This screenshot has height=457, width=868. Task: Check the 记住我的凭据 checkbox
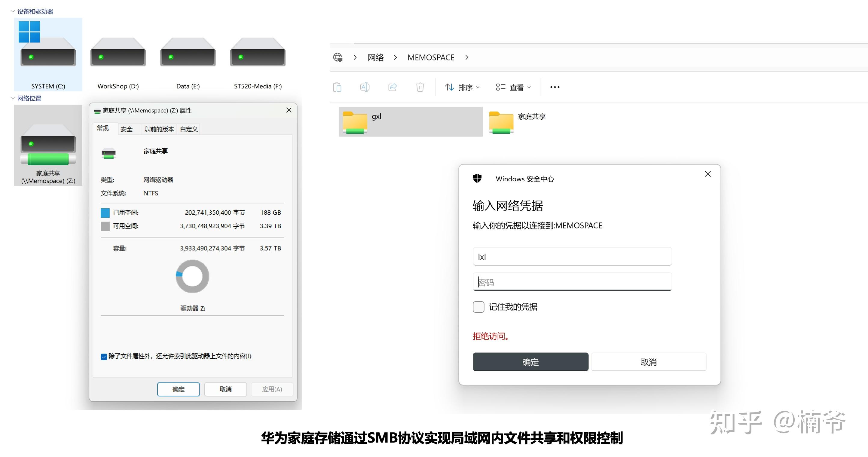click(x=478, y=307)
